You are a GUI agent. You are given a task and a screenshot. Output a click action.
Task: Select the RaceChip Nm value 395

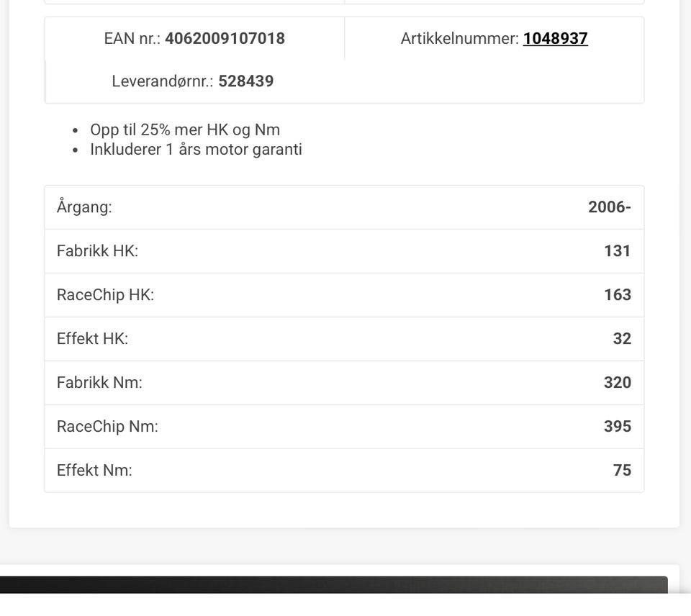click(618, 427)
